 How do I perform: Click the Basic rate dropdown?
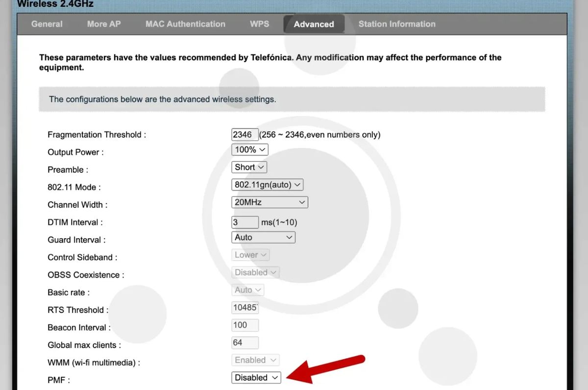click(247, 290)
